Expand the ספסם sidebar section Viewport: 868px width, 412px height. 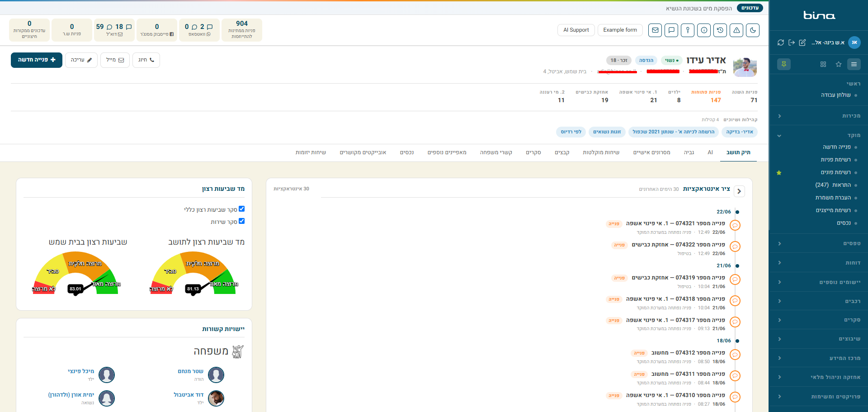[x=819, y=243]
